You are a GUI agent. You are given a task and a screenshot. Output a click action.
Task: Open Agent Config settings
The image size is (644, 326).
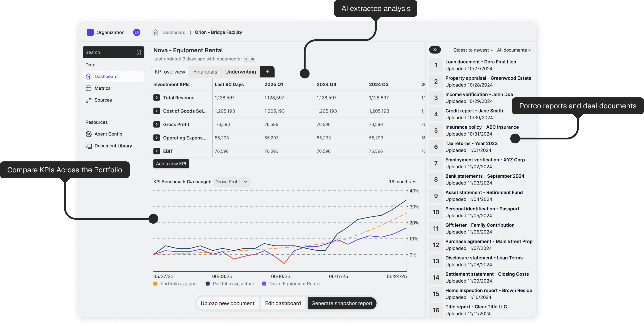108,134
